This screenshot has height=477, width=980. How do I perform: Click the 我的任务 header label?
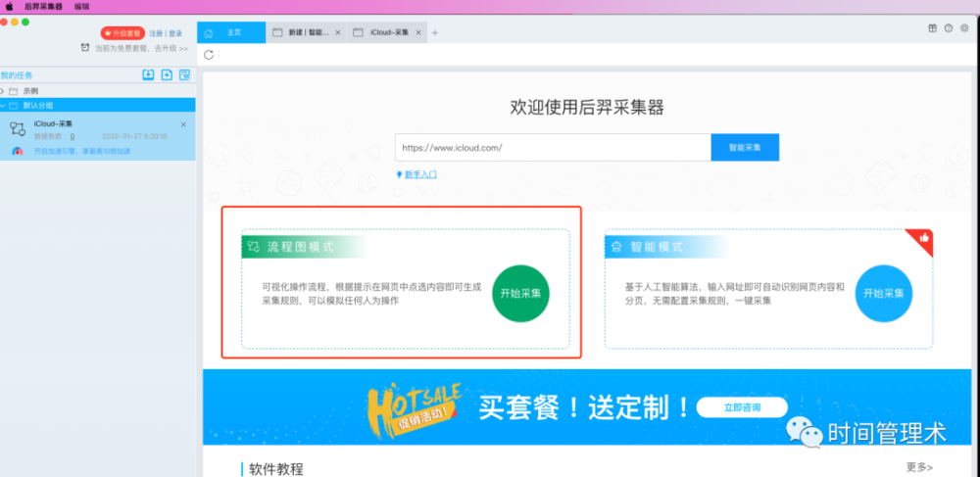coord(17,75)
